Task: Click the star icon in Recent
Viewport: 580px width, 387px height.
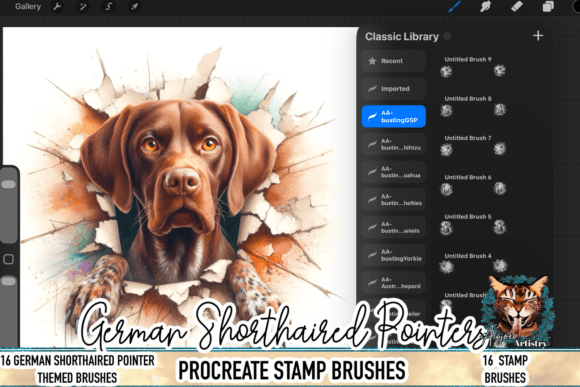Action: pyautogui.click(x=372, y=61)
